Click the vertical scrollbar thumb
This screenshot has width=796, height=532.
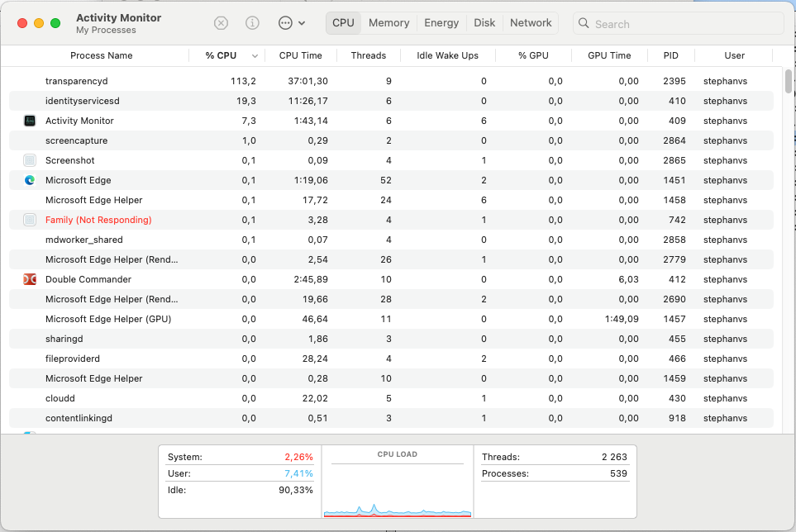[789, 81]
